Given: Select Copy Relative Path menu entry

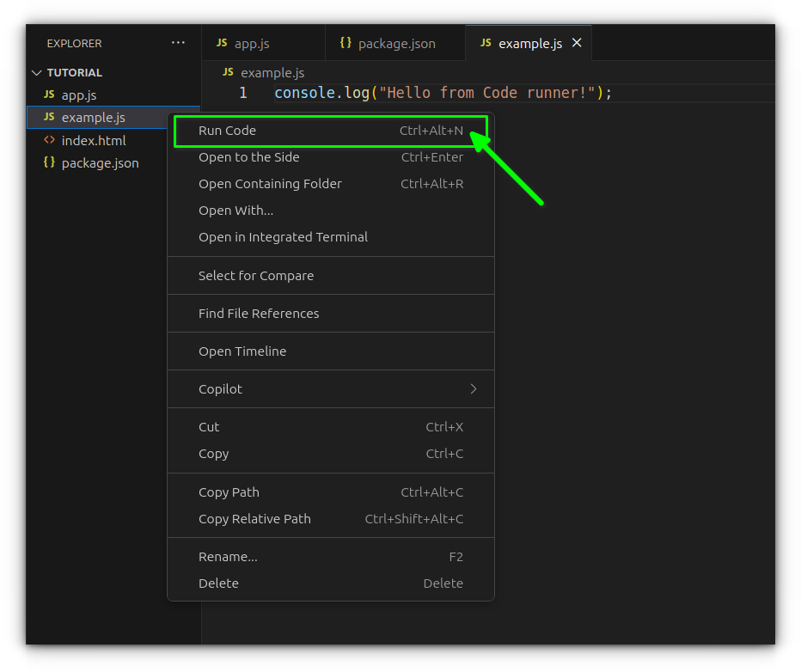Looking at the screenshot, I should click(254, 519).
